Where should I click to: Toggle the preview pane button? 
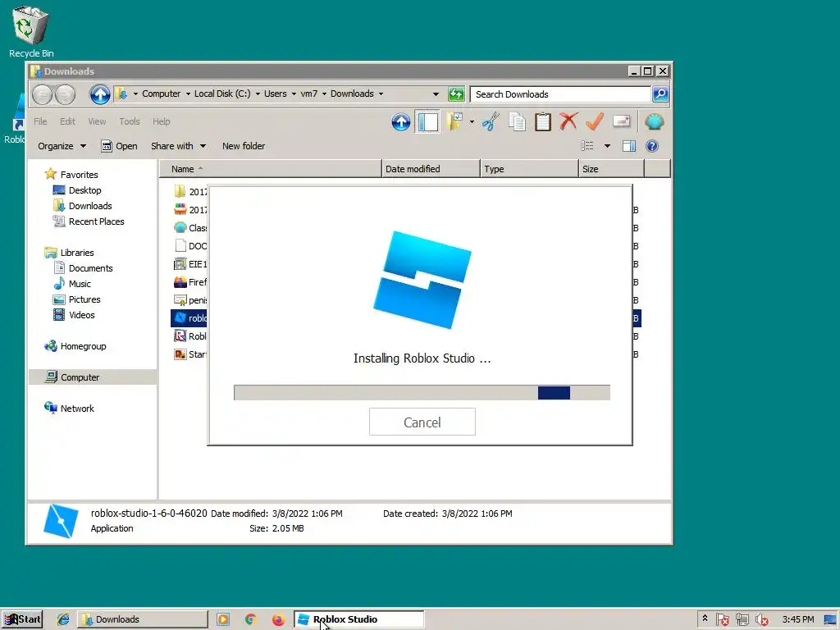(x=629, y=146)
